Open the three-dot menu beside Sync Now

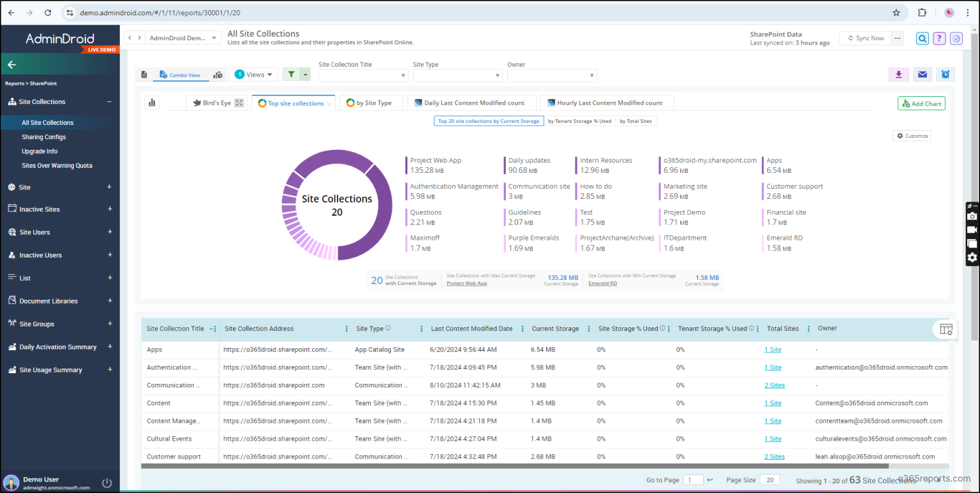(x=898, y=38)
